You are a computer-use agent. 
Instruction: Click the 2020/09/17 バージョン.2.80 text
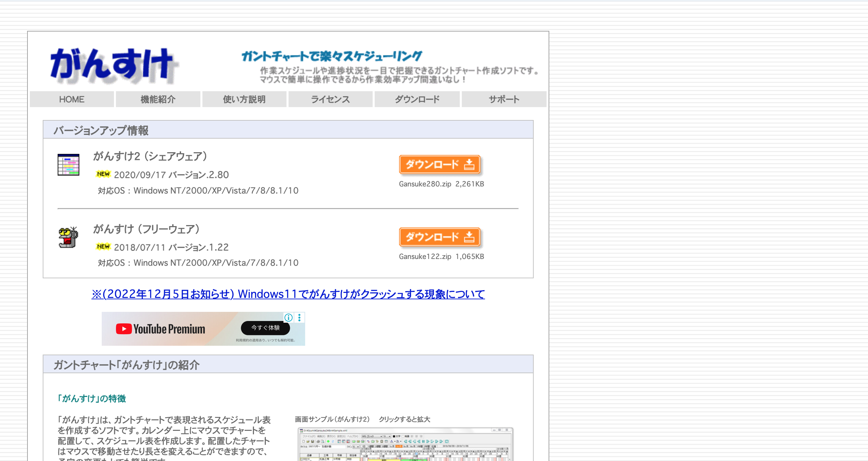[x=171, y=175]
